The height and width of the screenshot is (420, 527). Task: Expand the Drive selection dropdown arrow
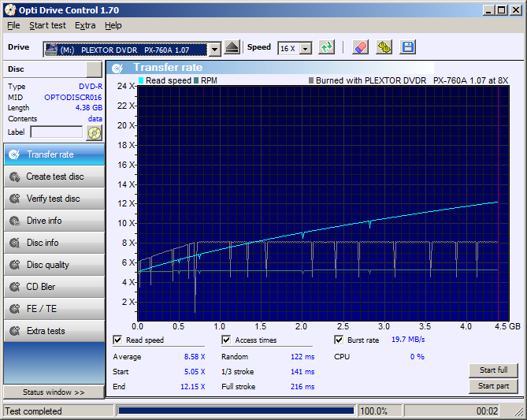[214, 50]
